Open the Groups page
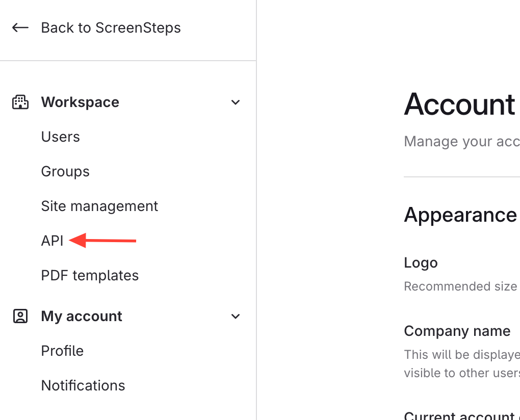 65,171
